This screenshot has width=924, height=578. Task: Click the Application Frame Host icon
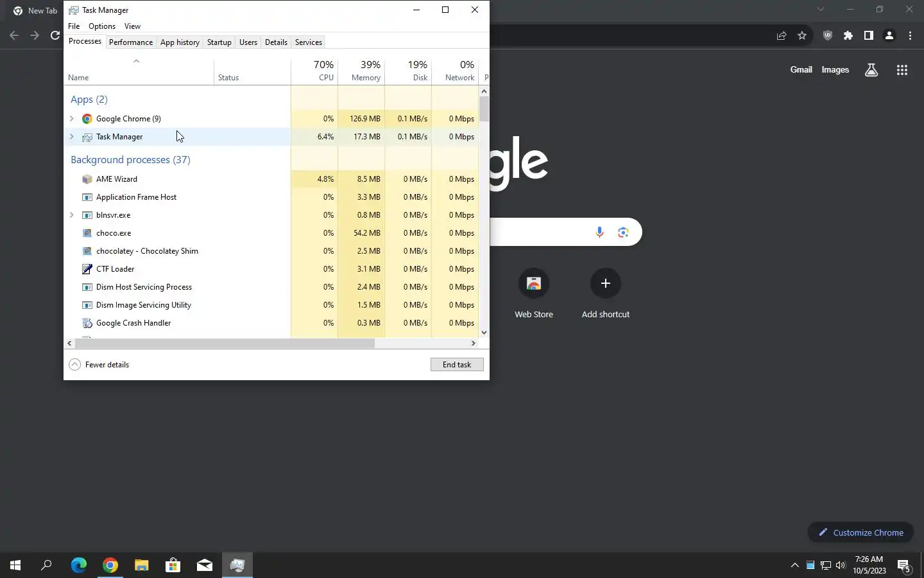coord(87,197)
